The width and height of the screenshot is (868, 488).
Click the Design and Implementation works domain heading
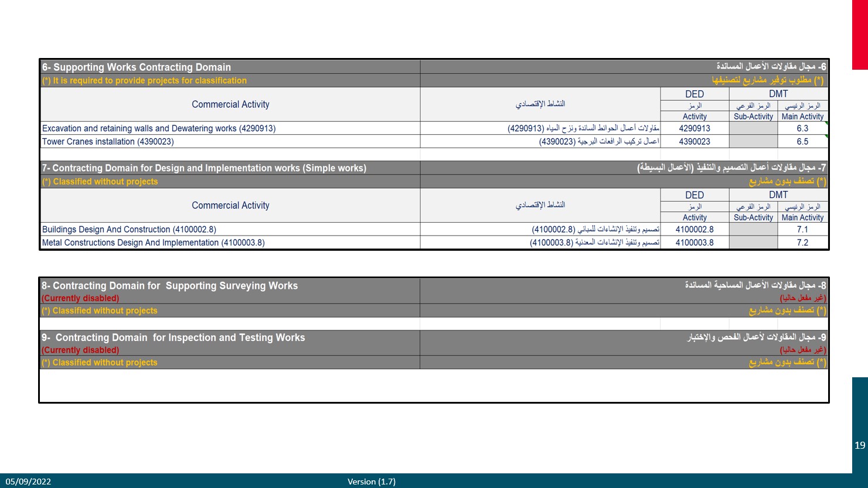(x=204, y=168)
